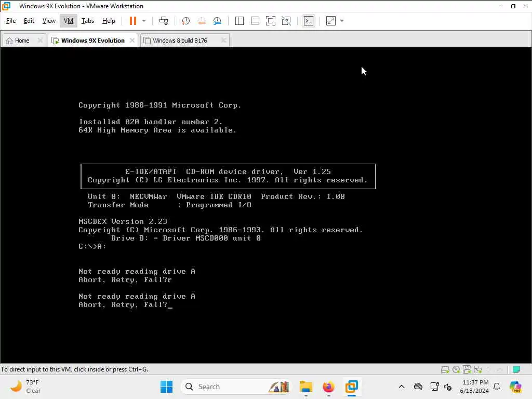Select the Windows 9X Evolution tab
Image resolution: width=532 pixels, height=399 pixels.
click(x=92, y=41)
